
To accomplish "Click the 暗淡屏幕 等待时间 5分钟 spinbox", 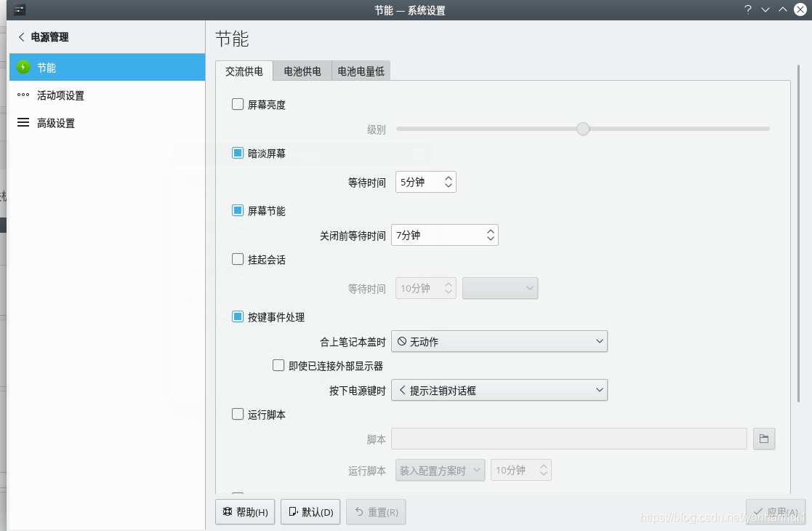I will (x=426, y=182).
